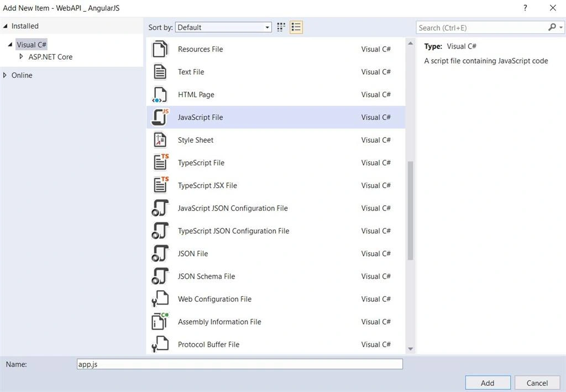Select TypeScript JSON Configuration File name
The image size is (566, 392).
point(234,231)
